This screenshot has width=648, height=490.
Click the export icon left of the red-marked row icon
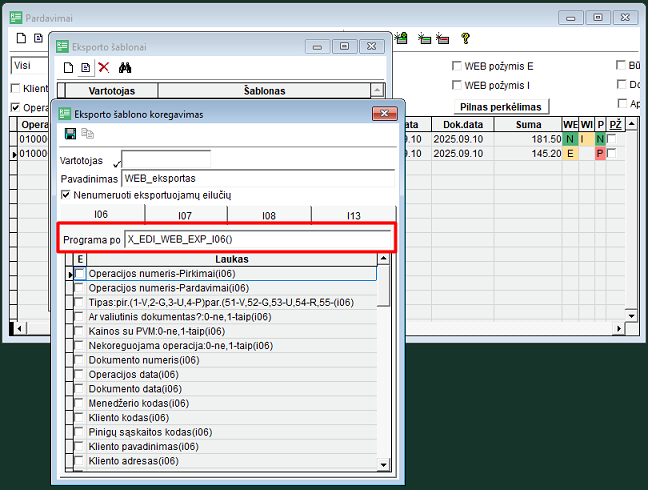pyautogui.click(x=424, y=38)
